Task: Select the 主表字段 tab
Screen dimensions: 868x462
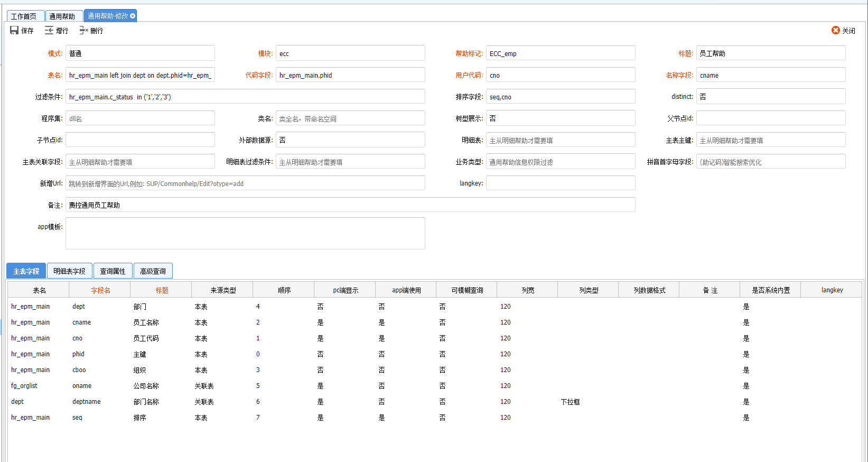Action: click(x=26, y=271)
